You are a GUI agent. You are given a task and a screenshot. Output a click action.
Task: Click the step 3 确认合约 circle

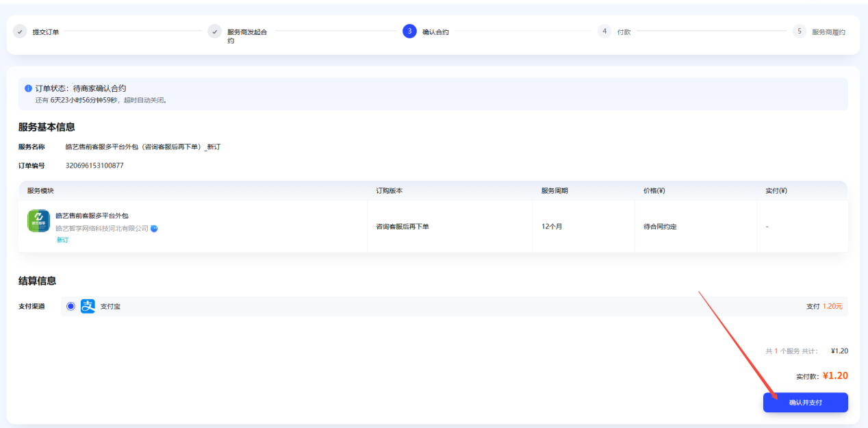click(409, 32)
